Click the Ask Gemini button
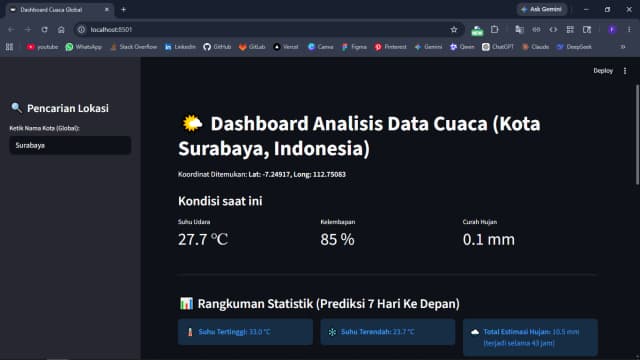The image size is (640, 360). coord(542,9)
